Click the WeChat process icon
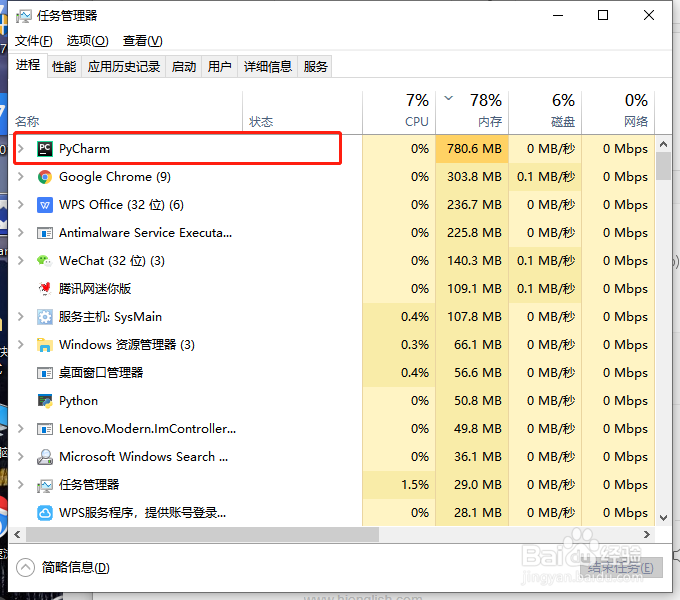 click(x=45, y=261)
